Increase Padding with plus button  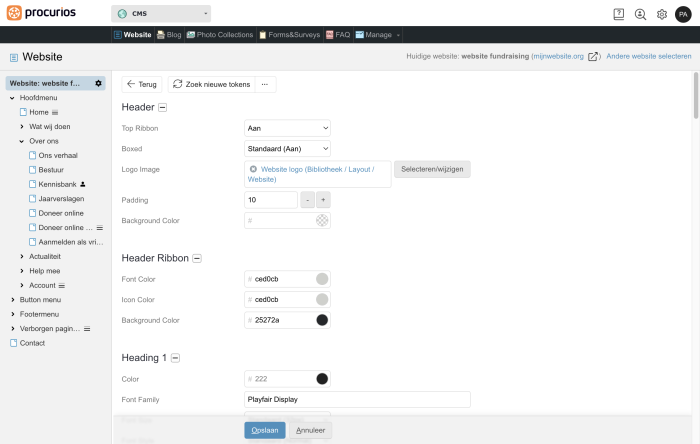click(323, 200)
